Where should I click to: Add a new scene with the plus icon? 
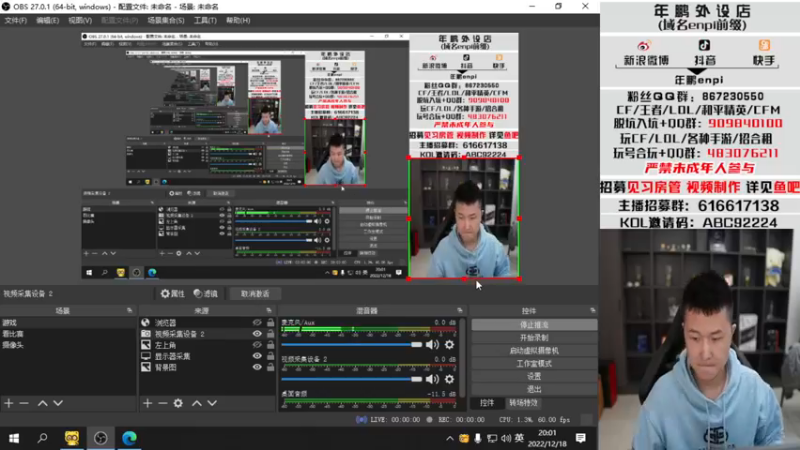pyautogui.click(x=9, y=403)
